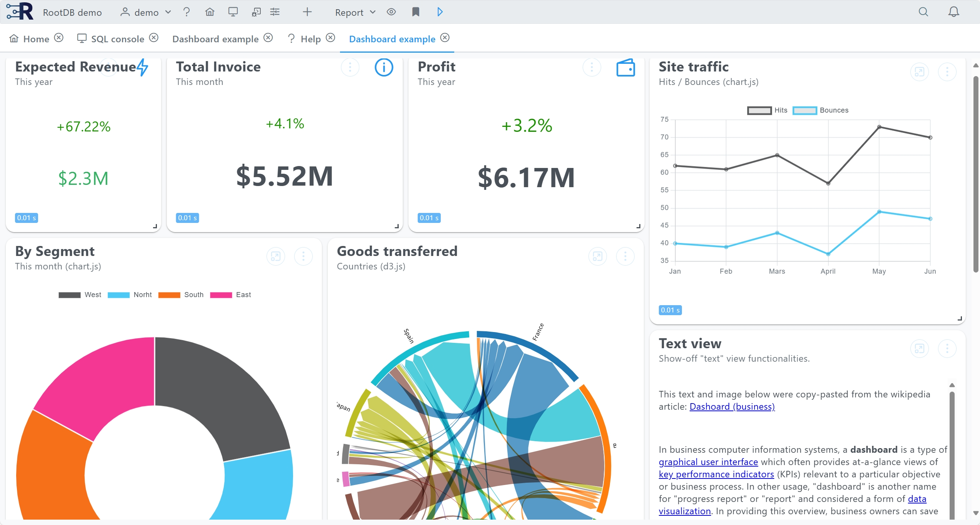Click the debug screen icon in toolbar
The width and height of the screenshot is (980, 525).
(x=256, y=12)
